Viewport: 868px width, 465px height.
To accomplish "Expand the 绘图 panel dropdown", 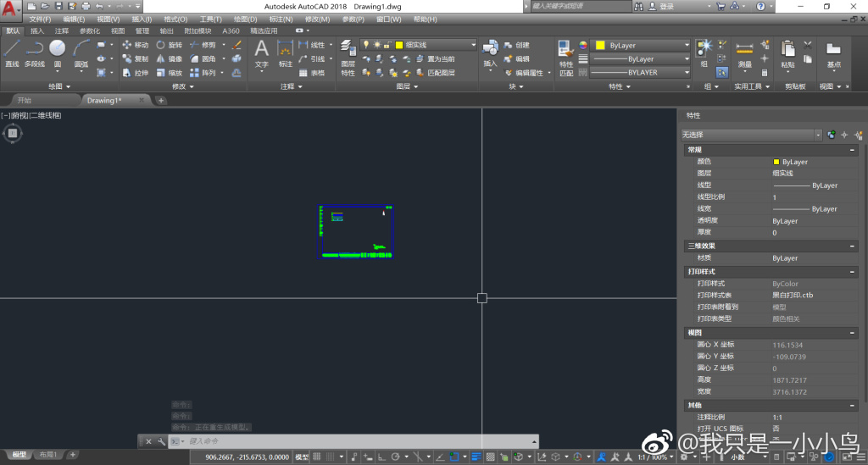I will click(x=60, y=86).
